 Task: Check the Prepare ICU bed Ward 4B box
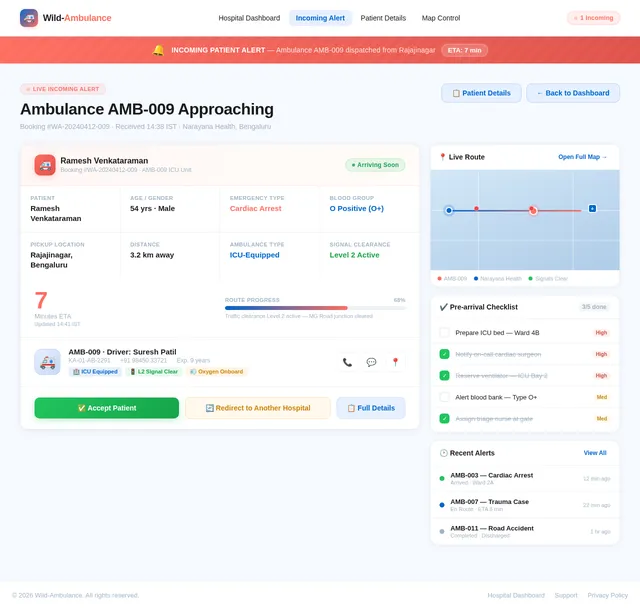point(444,333)
